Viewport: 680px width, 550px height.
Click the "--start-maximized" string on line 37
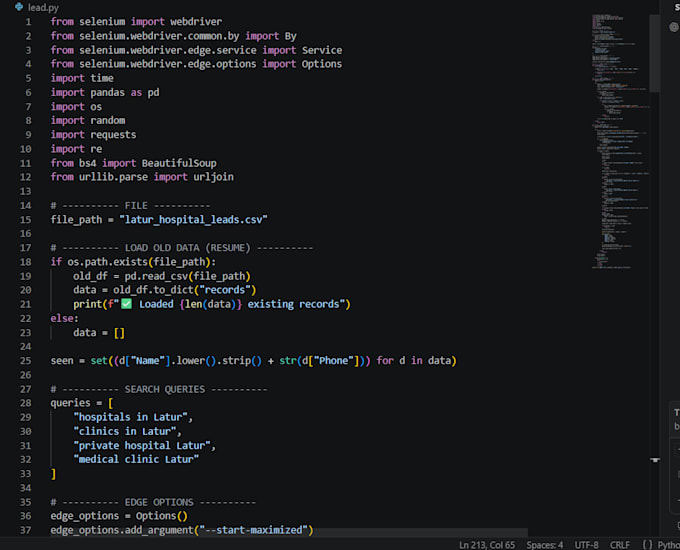point(253,530)
